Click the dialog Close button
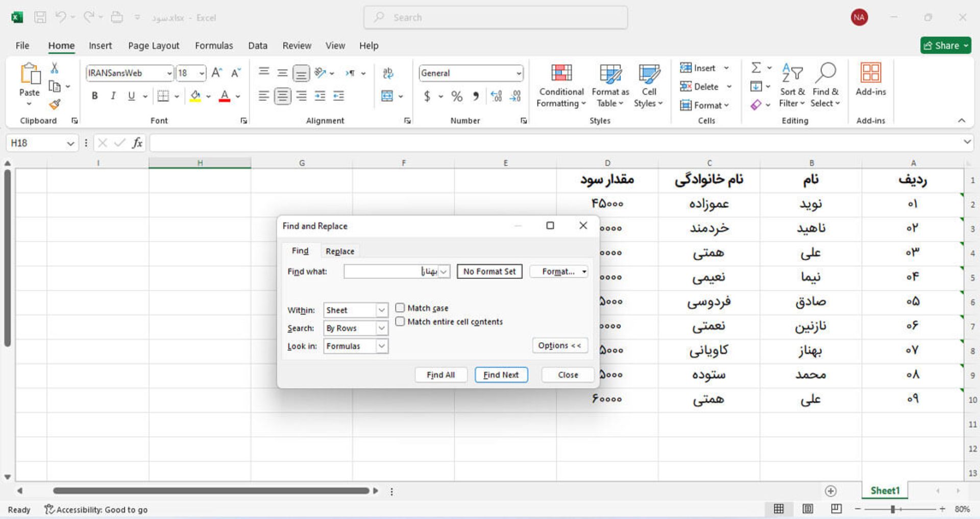 tap(568, 375)
